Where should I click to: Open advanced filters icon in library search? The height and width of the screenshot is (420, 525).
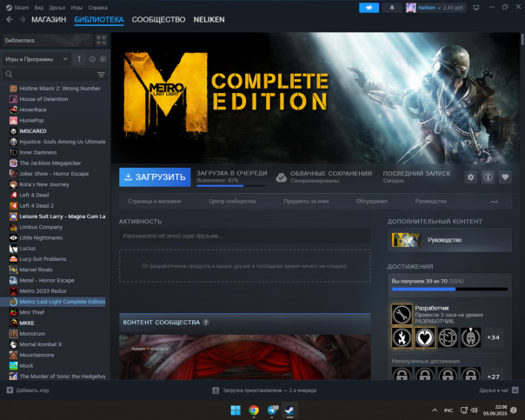coord(101,75)
